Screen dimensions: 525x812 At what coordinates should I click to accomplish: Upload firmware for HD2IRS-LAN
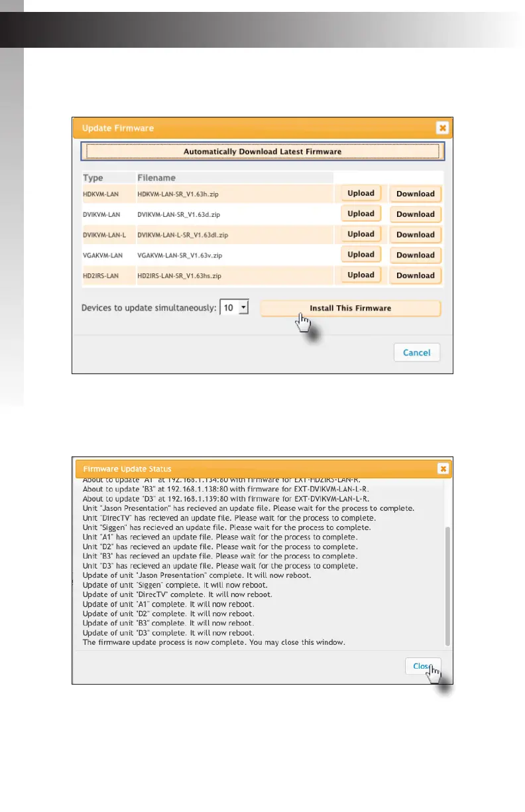coord(361,275)
